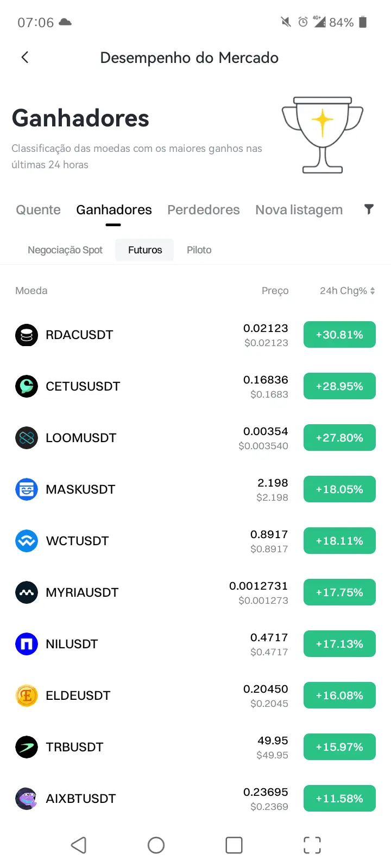This screenshot has width=391, height=868.
Task: Open the Nova listagem tab
Action: (299, 210)
